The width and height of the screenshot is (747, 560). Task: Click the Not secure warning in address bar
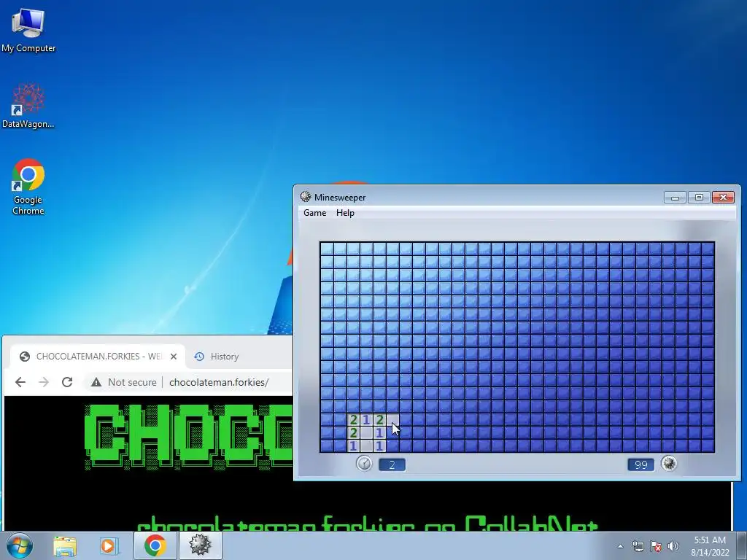pos(124,382)
